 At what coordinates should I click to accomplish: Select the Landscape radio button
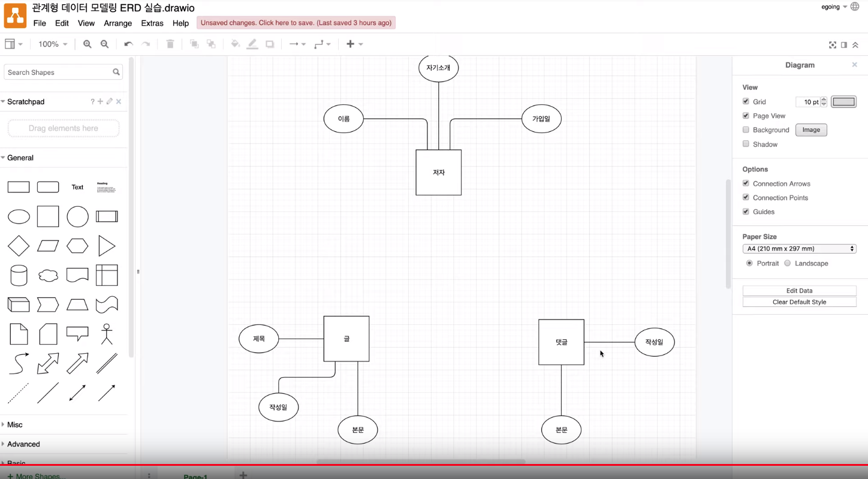[788, 263]
